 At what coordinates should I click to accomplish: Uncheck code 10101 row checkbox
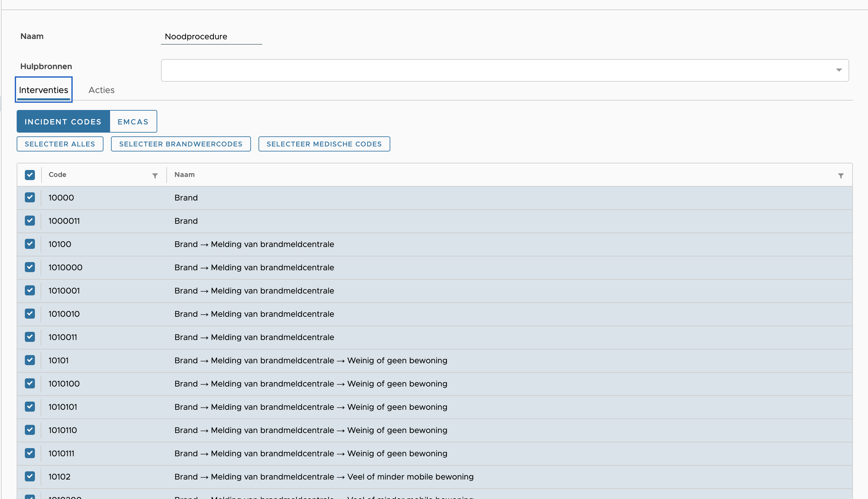pos(30,360)
